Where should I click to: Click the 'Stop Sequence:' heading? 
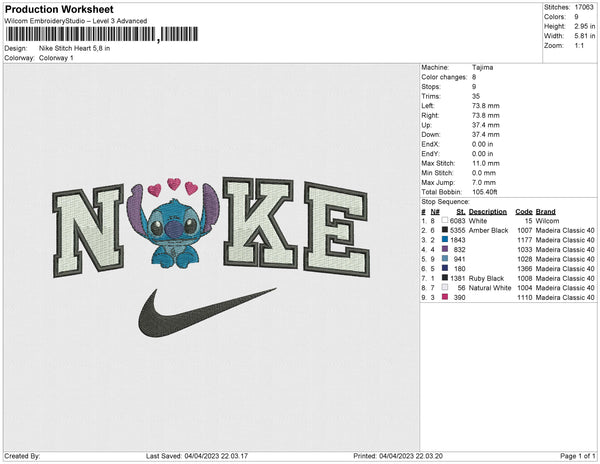coord(445,202)
